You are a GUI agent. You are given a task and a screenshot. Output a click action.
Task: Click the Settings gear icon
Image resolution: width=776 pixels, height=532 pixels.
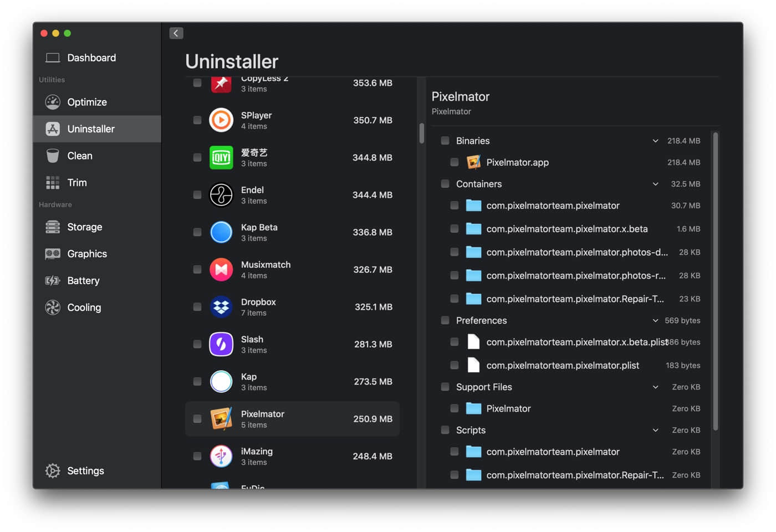tap(53, 470)
